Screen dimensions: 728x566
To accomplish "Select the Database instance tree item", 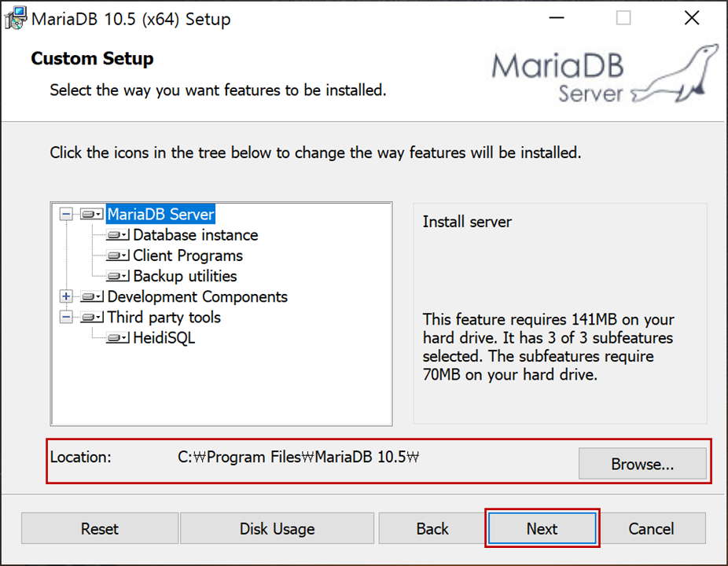I will [x=196, y=235].
